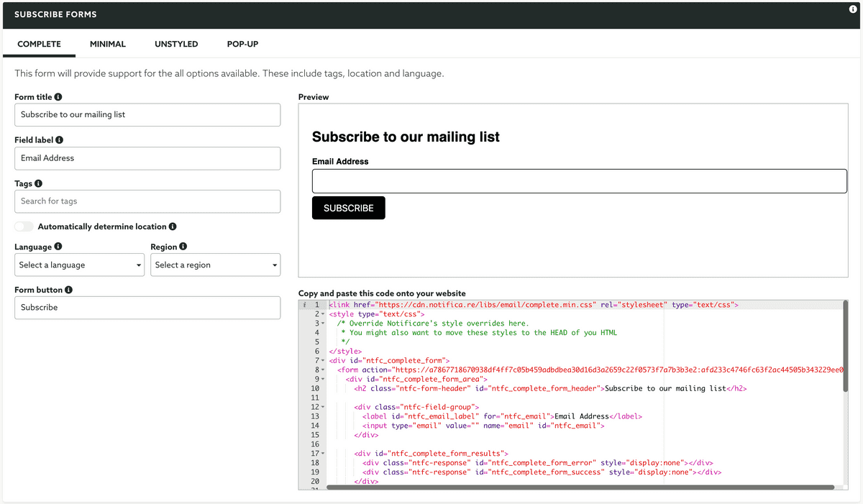Viewport: 863px width, 504px height.
Task: Click info icon next to Region label
Action: (183, 247)
